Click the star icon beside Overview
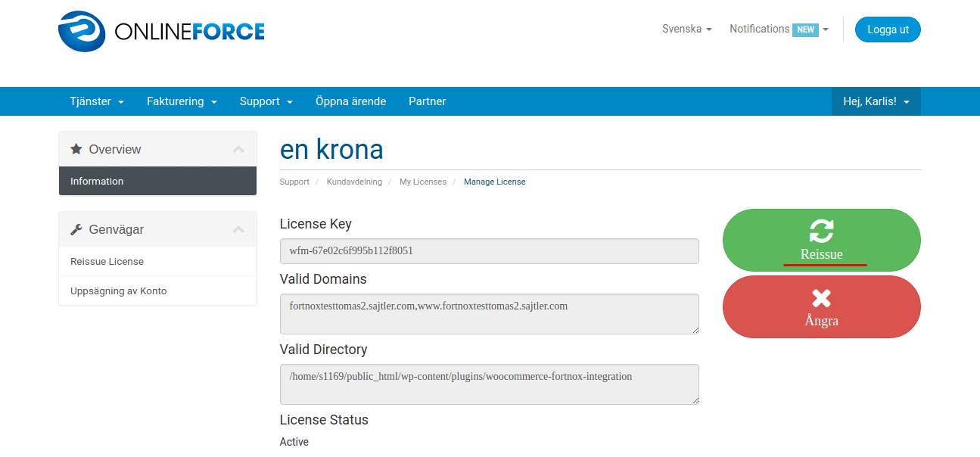Viewport: 980px width, 457px height. pos(76,149)
